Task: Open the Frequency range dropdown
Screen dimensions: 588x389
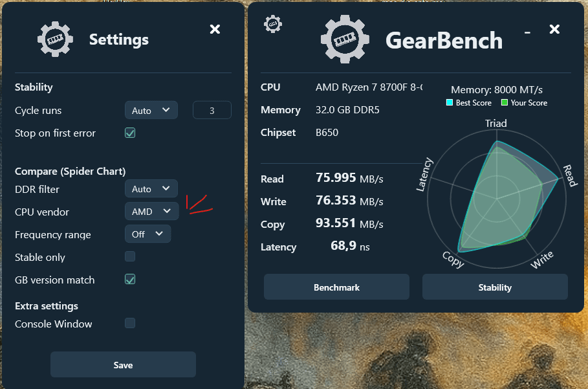Action: [x=147, y=234]
